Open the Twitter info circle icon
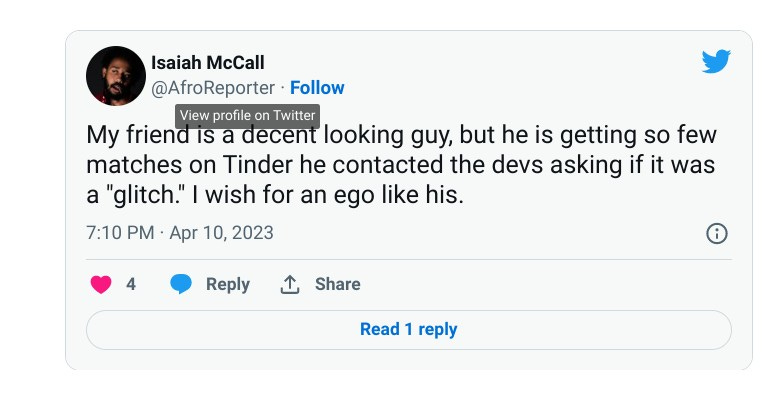The height and width of the screenshot is (418, 780). [x=717, y=233]
